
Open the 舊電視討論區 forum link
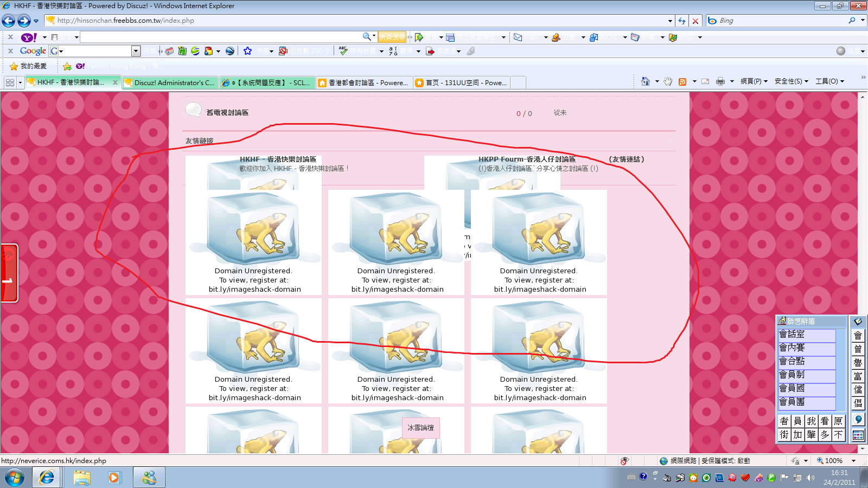pyautogui.click(x=227, y=113)
